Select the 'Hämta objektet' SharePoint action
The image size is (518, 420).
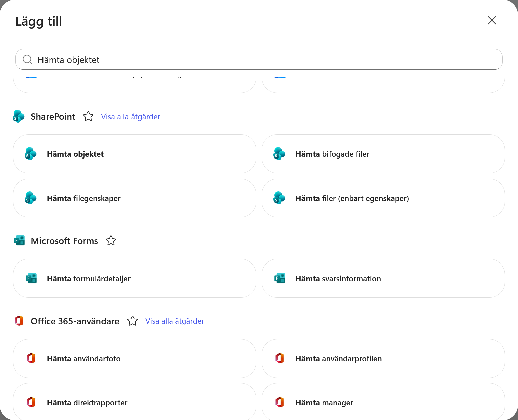click(135, 154)
